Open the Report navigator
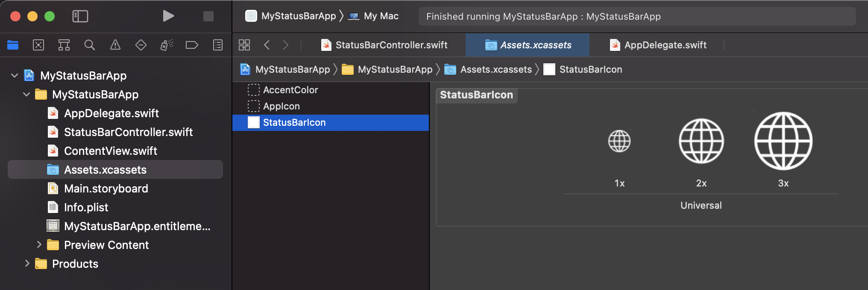The height and width of the screenshot is (290, 868). point(218,45)
